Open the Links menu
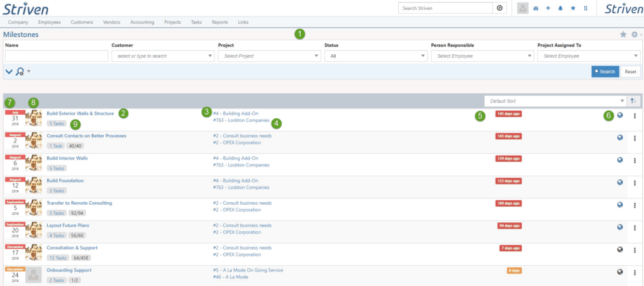The height and width of the screenshot is (286, 644). (x=243, y=22)
